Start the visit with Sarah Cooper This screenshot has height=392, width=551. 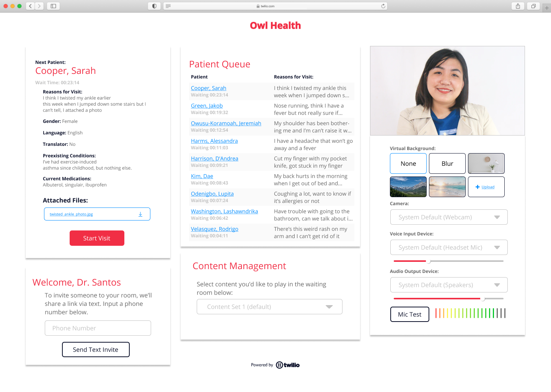[x=97, y=238]
